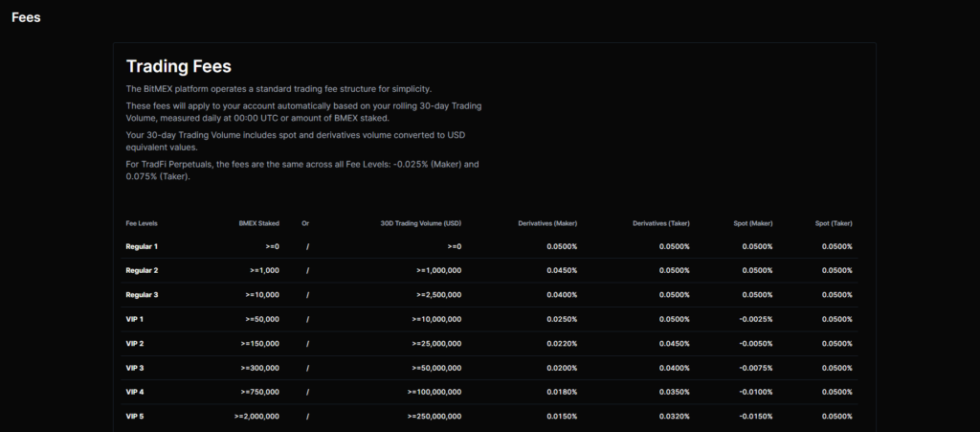Click the Trading Fees heading

coord(179,66)
